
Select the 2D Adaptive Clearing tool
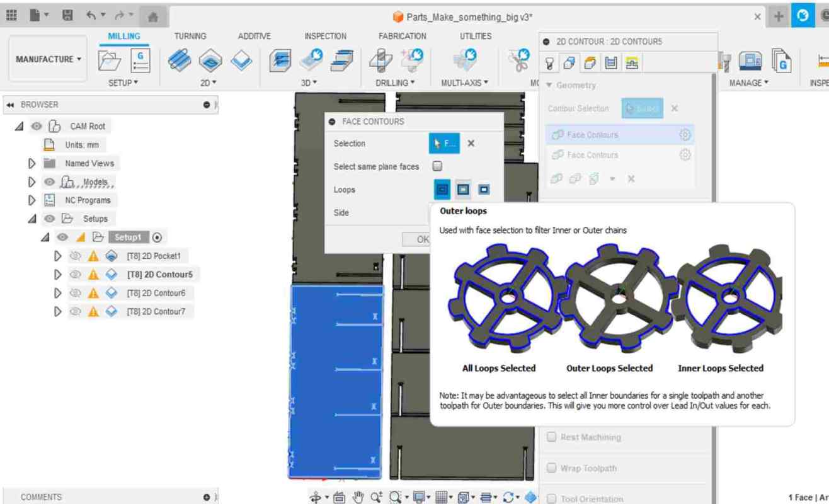pyautogui.click(x=180, y=61)
